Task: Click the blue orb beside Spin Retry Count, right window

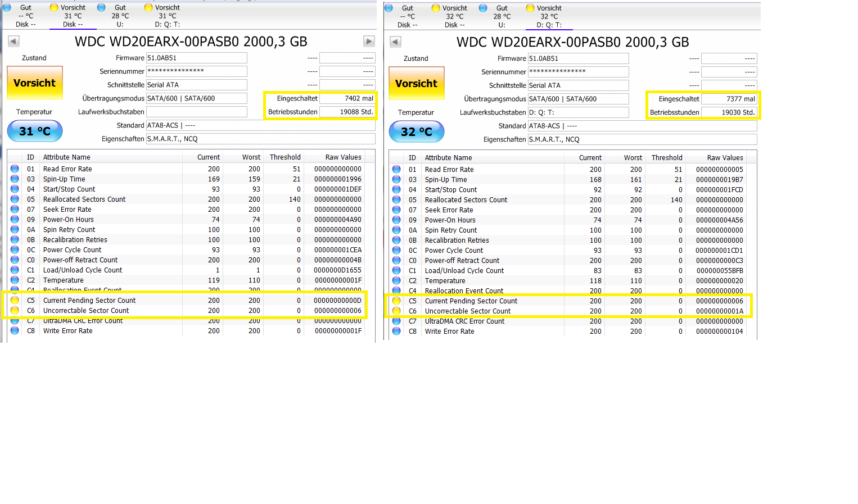Action: point(396,230)
